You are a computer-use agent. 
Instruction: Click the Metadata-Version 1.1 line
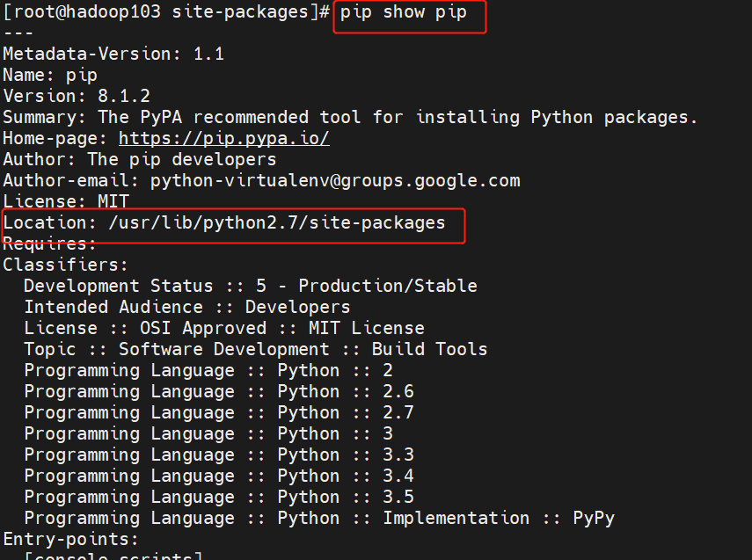click(x=113, y=54)
